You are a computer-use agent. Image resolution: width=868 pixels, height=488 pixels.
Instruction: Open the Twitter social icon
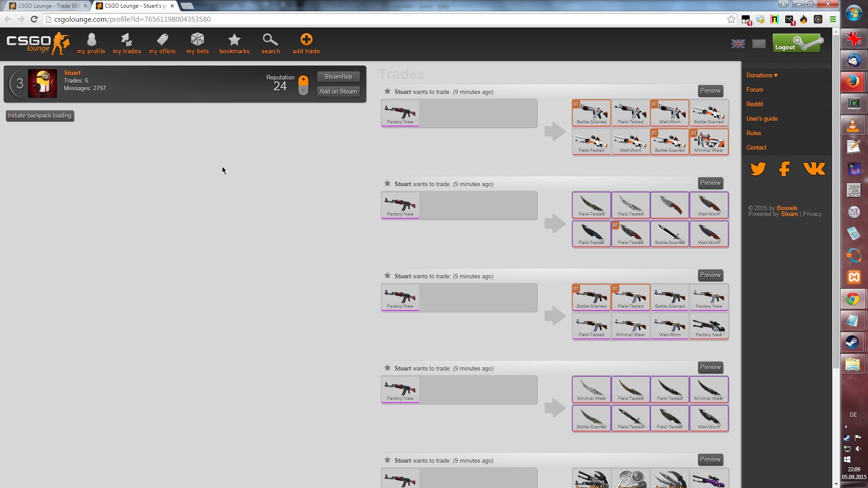pos(758,169)
